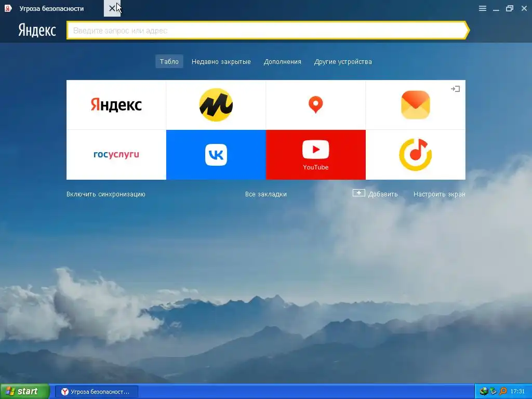Open the Yandex Maps pin tile
This screenshot has height=399, width=532.
(315, 105)
